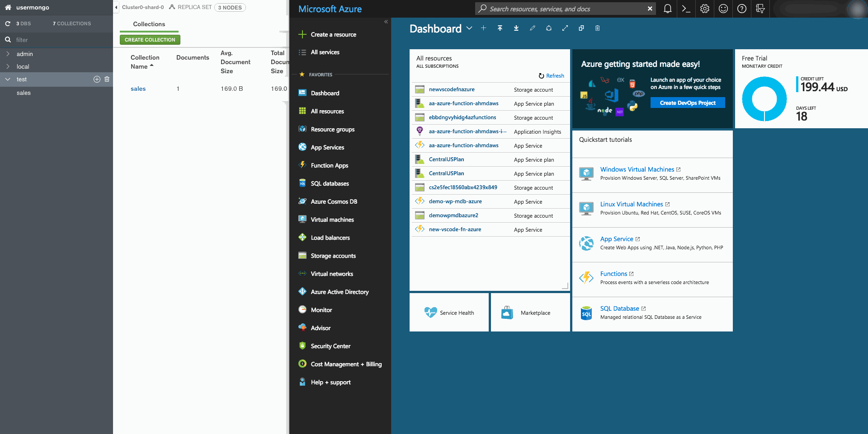Upload a dashboard
Viewport: 868px width, 434px height.
pos(500,28)
